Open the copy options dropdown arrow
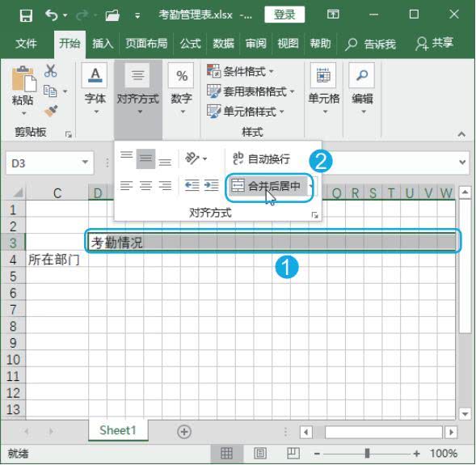This screenshot has width=476, height=465. pyautogui.click(x=65, y=91)
